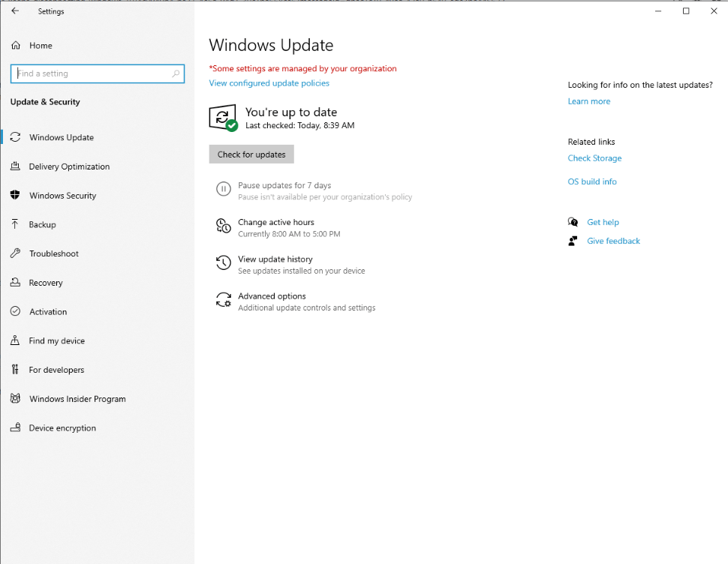
Task: Close the Settings window
Action: coord(714,10)
